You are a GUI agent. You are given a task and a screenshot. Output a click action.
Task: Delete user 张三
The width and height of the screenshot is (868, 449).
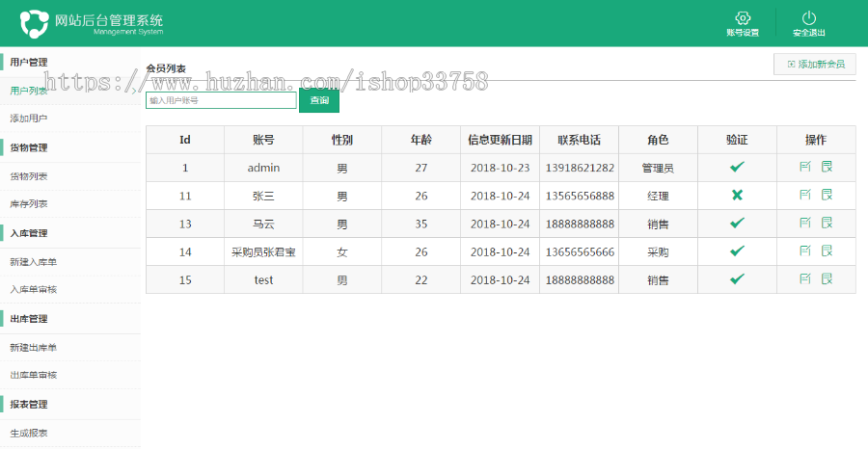coord(827,195)
